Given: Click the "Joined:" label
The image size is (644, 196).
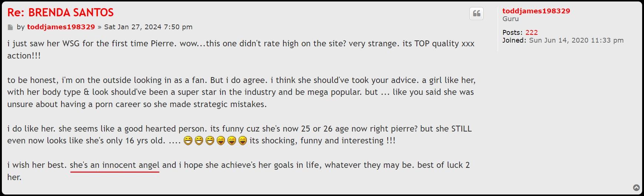Looking at the screenshot, I should 514,40.
